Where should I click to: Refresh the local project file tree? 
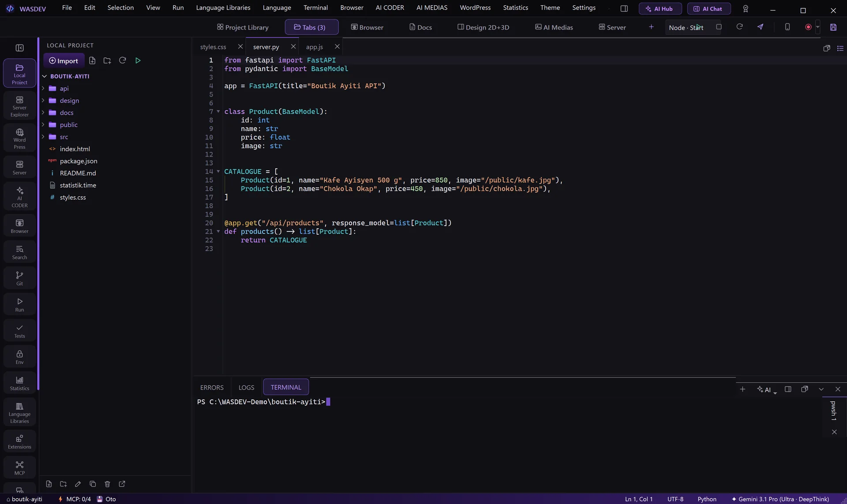click(x=123, y=60)
